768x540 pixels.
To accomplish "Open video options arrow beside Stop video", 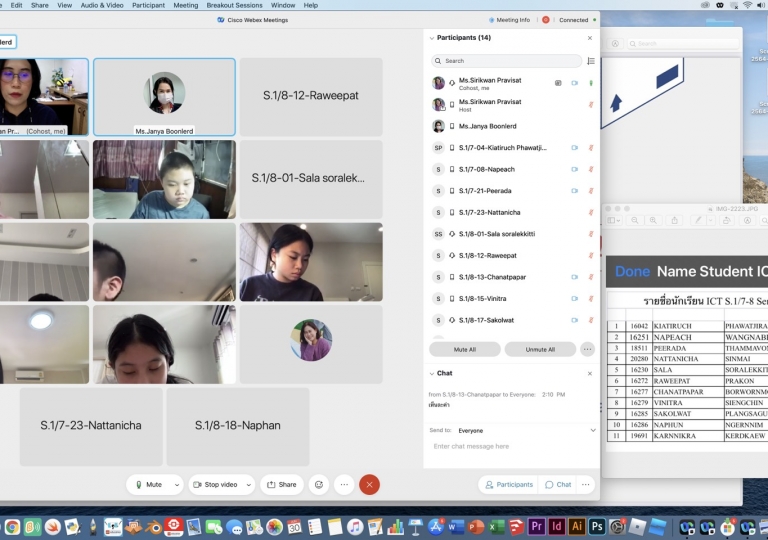I will coord(248,485).
